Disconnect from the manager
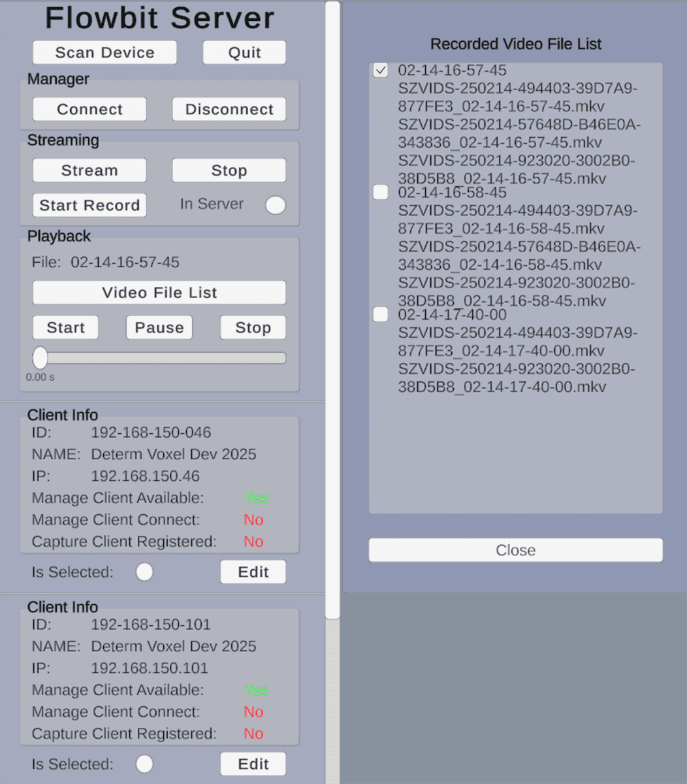 pyautogui.click(x=229, y=109)
